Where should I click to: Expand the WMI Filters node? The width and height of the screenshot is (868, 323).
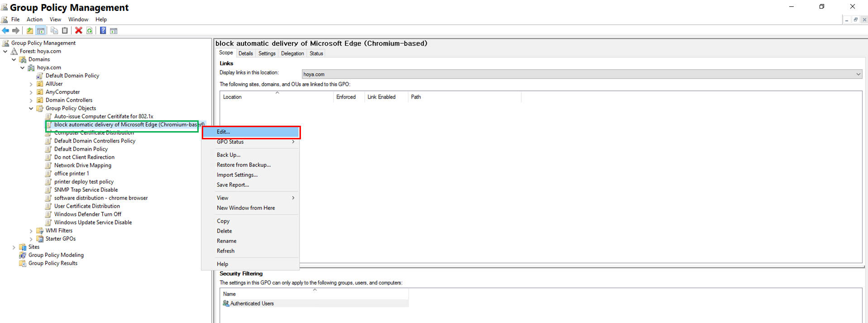31,231
